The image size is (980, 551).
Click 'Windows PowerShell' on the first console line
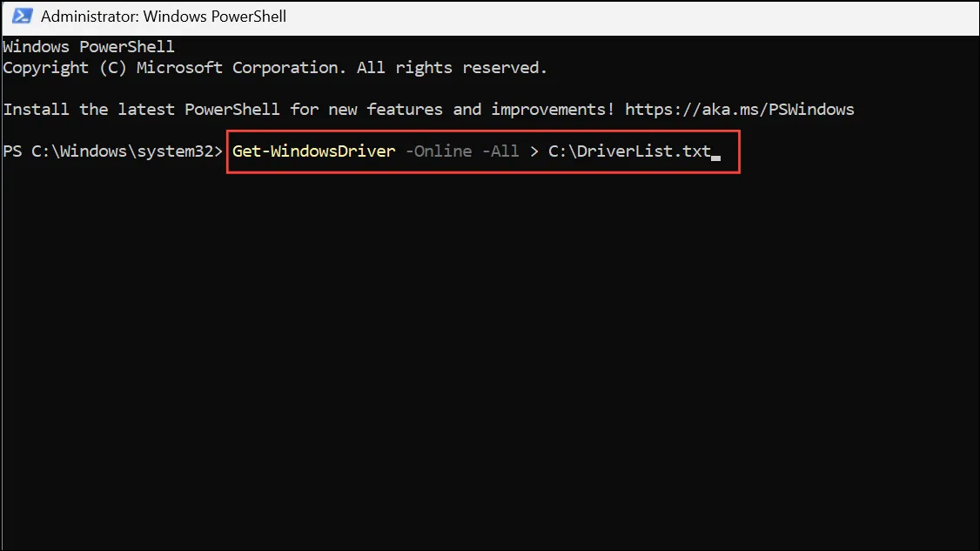[89, 47]
